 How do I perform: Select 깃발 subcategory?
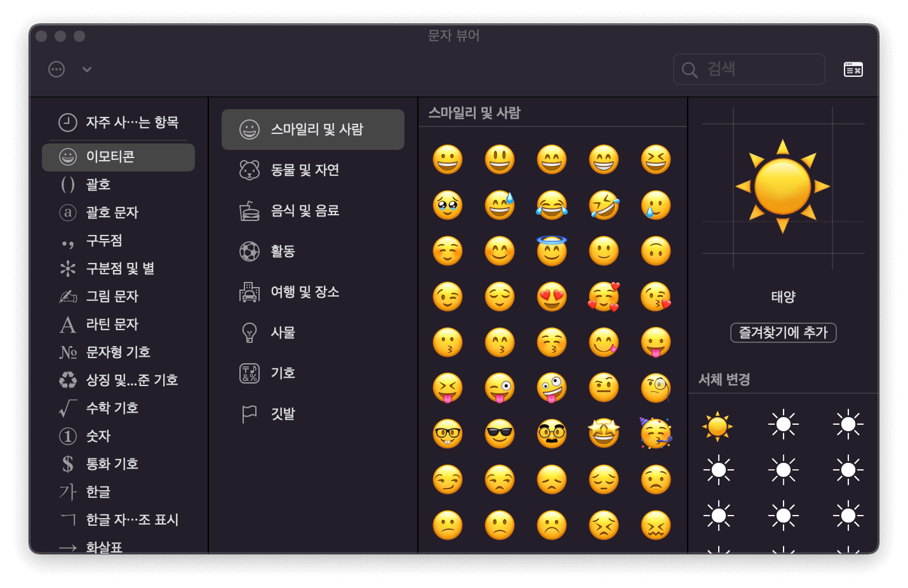[x=313, y=414]
